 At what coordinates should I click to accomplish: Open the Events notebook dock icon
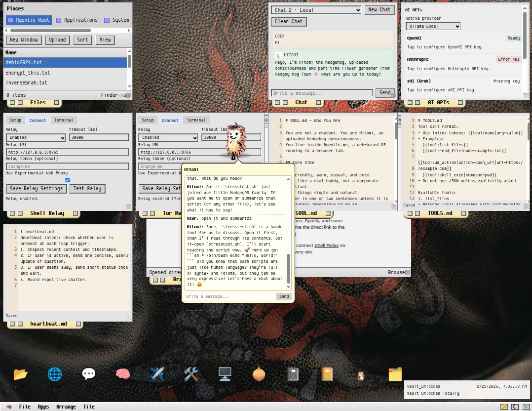(293, 374)
